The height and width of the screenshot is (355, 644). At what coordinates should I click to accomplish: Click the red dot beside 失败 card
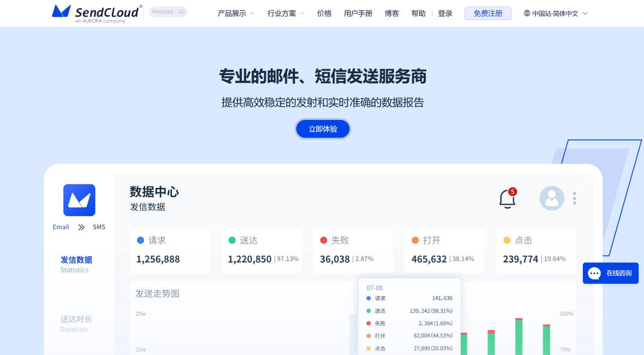(324, 240)
